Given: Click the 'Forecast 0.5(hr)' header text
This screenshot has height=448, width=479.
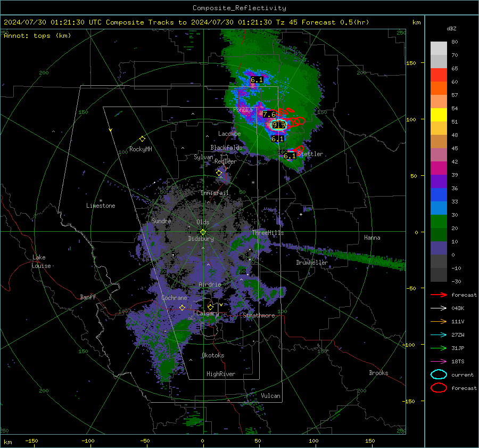Looking at the screenshot, I should coord(335,22).
